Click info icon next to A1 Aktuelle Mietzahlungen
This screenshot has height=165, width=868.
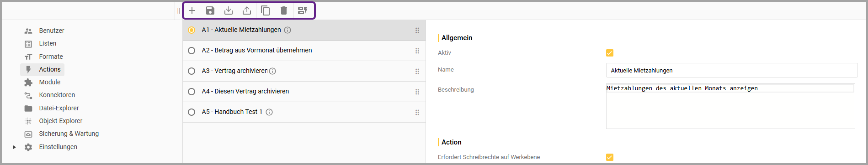[x=288, y=30]
